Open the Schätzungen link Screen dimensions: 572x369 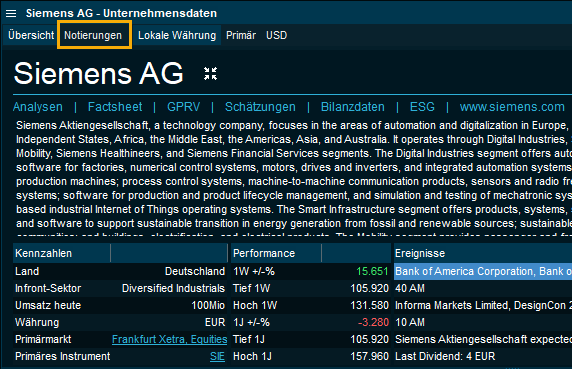pyautogui.click(x=260, y=107)
